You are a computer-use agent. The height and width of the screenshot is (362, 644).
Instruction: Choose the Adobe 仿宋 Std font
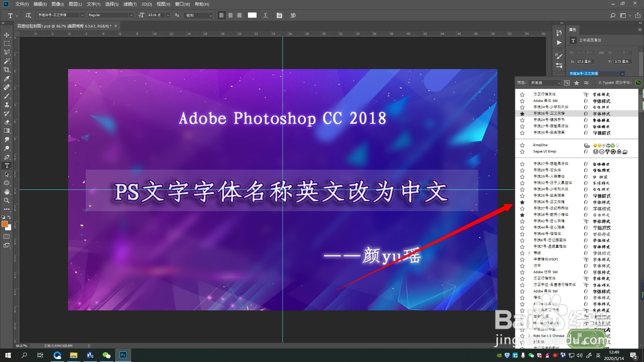(x=545, y=272)
